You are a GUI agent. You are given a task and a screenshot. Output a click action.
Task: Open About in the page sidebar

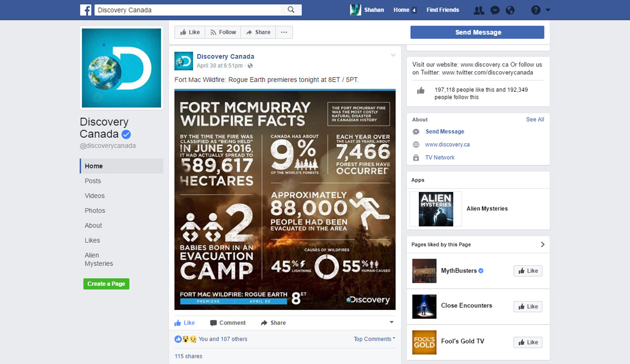click(x=93, y=226)
